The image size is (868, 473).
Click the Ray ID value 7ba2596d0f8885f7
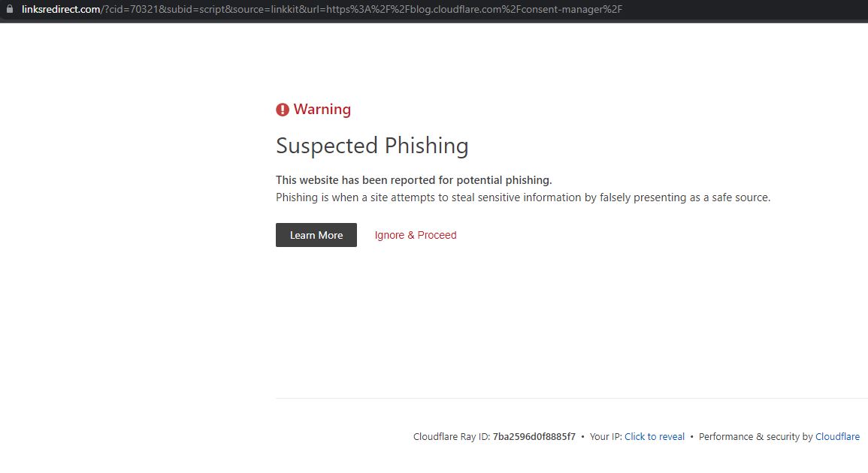point(534,436)
